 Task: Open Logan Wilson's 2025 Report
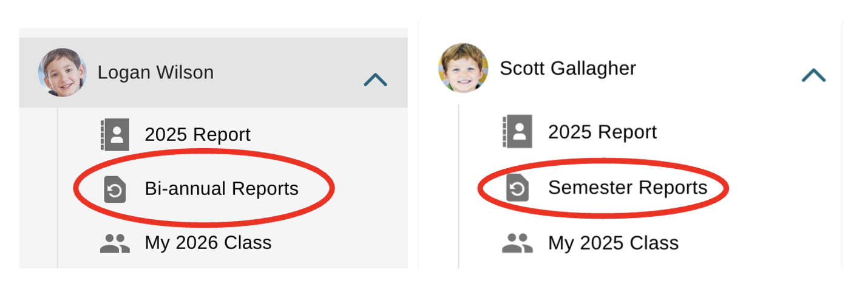click(197, 134)
